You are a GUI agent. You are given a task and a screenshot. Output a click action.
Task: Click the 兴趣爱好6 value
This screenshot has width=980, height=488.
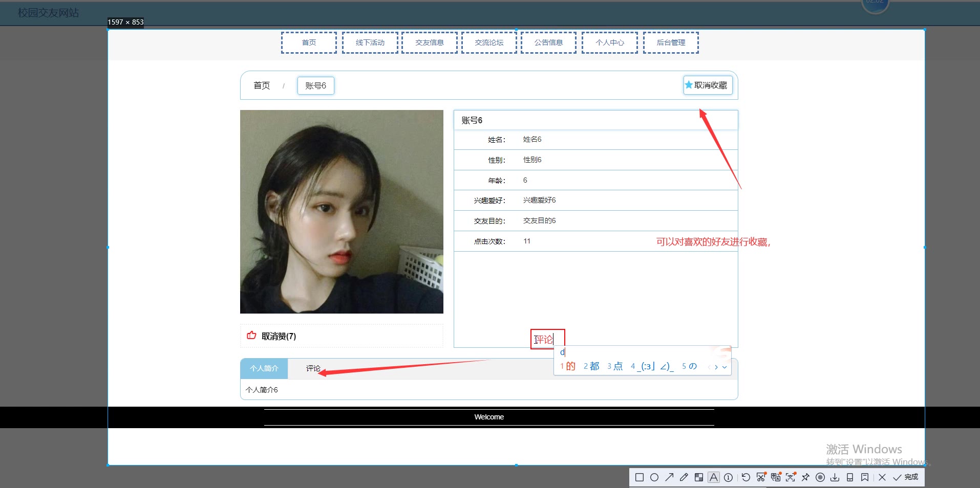(539, 200)
